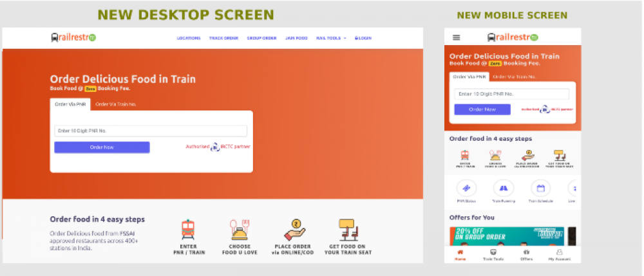This screenshot has width=644, height=276.
Task: Tap the mobile Train Running round icon
Action: click(x=504, y=189)
